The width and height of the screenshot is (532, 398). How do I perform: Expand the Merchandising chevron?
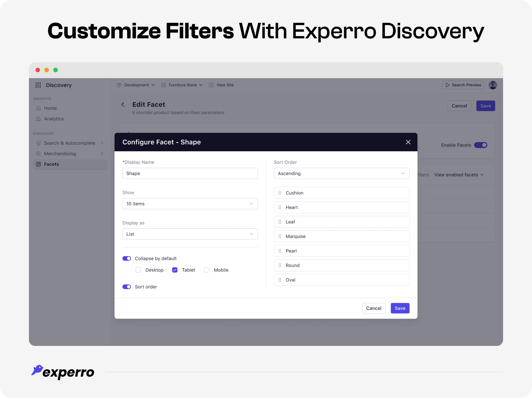(x=102, y=154)
